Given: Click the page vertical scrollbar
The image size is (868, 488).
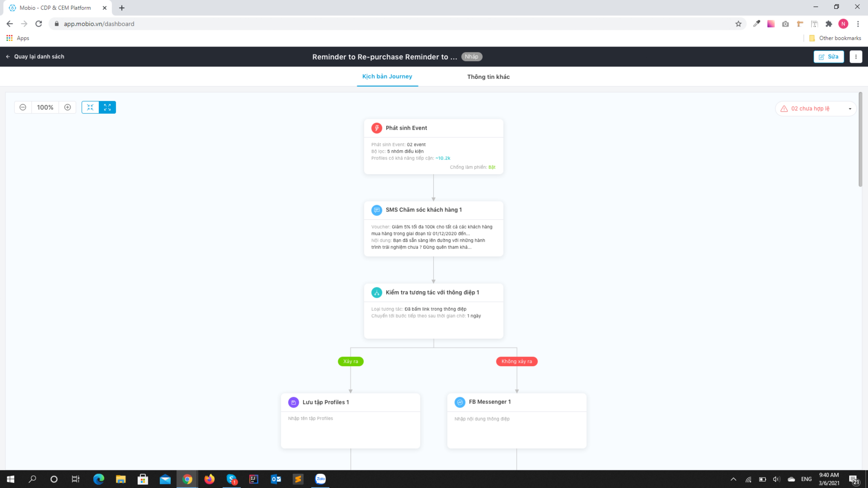Looking at the screenshot, I should tap(860, 140).
